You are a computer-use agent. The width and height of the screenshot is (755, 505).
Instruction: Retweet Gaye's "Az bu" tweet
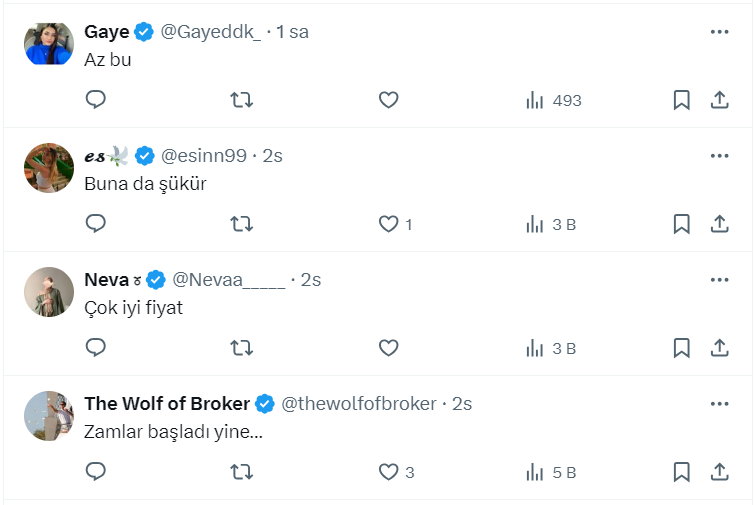[242, 100]
